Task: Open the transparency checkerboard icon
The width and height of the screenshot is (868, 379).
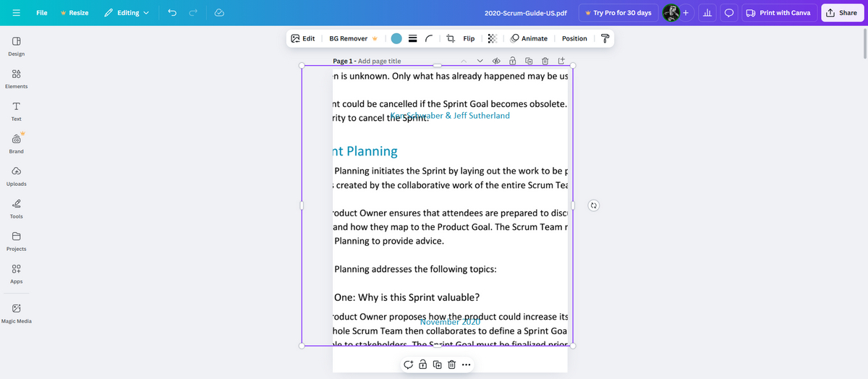Action: coord(493,38)
